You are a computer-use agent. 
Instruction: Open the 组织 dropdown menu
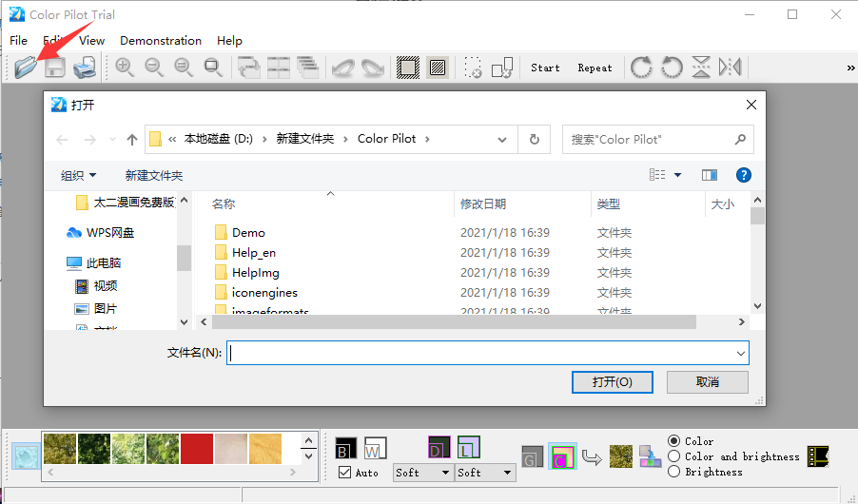(x=78, y=176)
